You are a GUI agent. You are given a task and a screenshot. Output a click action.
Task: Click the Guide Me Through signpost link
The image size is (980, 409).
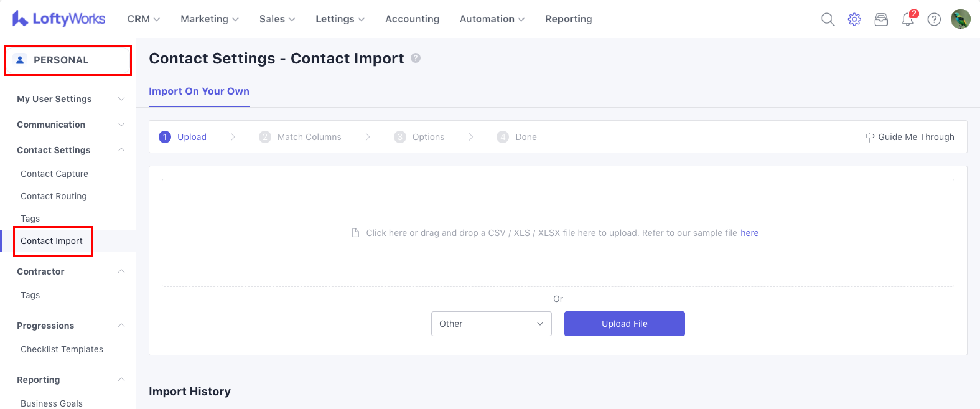[910, 137]
